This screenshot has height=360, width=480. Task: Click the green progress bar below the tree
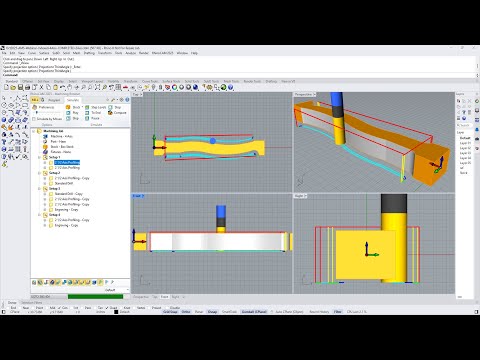click(95, 296)
